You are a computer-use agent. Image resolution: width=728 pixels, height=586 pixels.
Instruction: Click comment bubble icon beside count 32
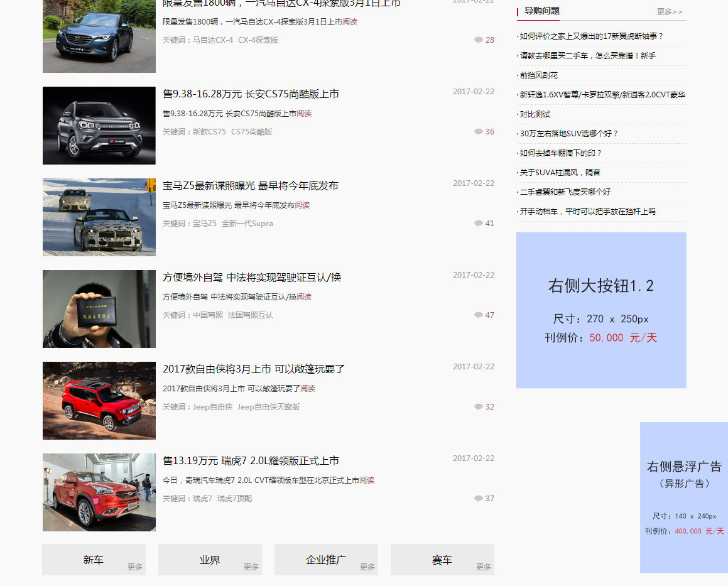(x=478, y=407)
